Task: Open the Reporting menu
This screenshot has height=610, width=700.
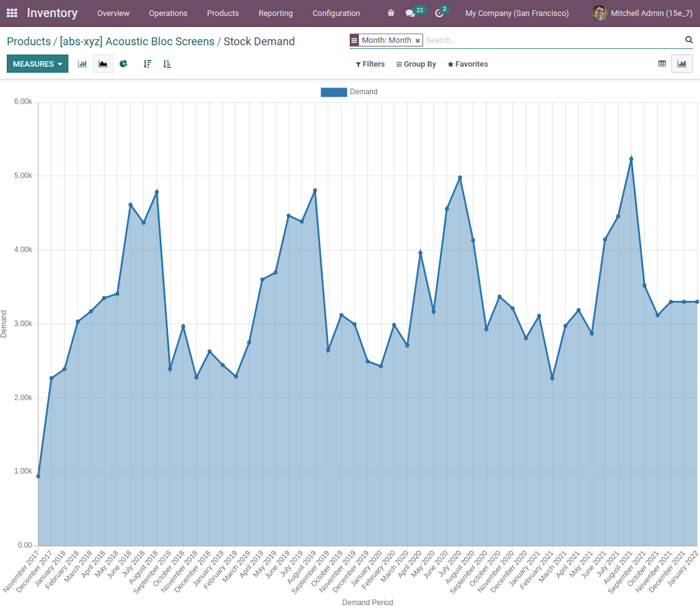Action: pyautogui.click(x=276, y=13)
